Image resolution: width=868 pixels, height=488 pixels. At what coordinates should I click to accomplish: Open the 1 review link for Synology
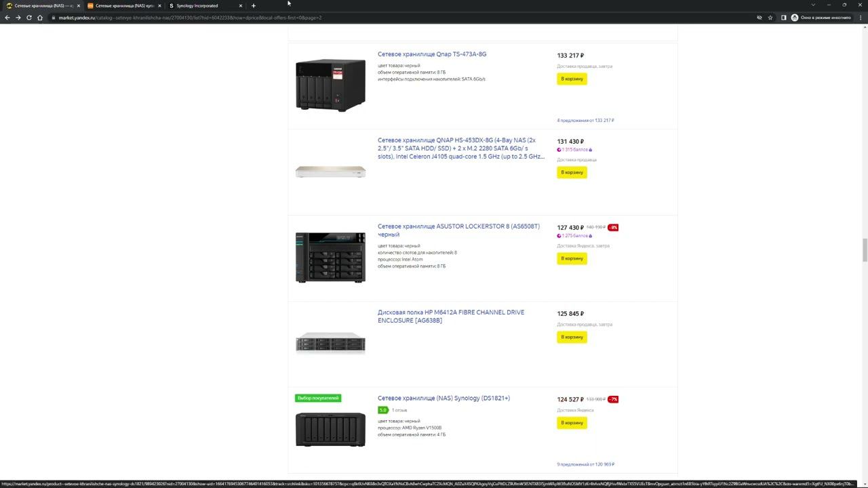399,410
